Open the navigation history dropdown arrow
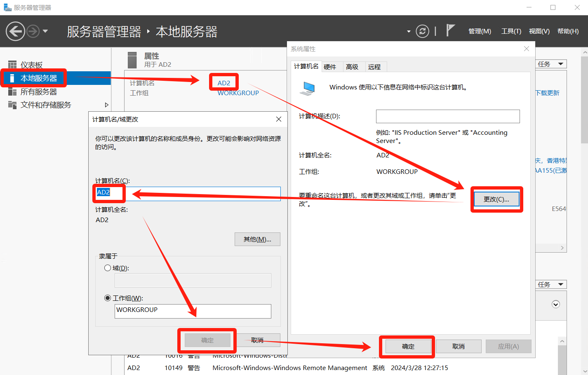Screen dimensions: 588x375 [x=45, y=31]
